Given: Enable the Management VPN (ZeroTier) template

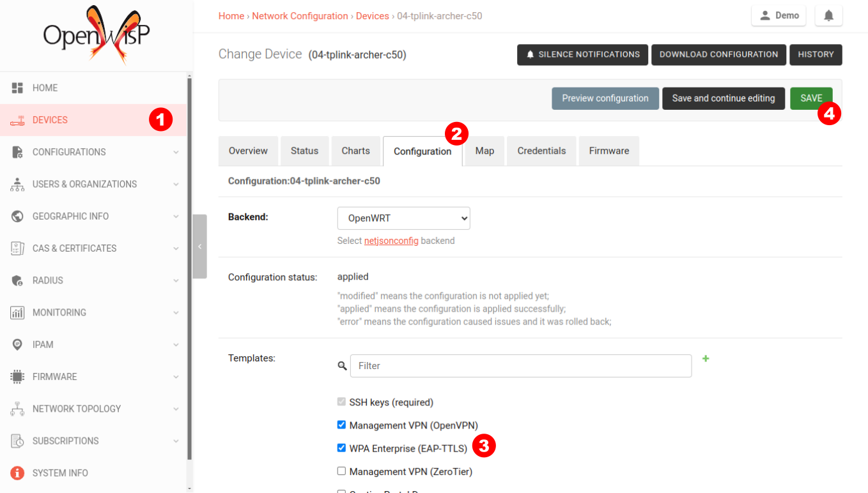Looking at the screenshot, I should [341, 471].
